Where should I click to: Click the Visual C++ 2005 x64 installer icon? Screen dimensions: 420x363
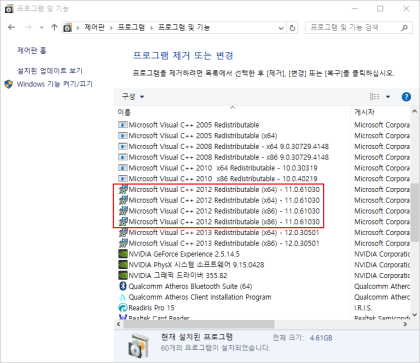pos(123,136)
